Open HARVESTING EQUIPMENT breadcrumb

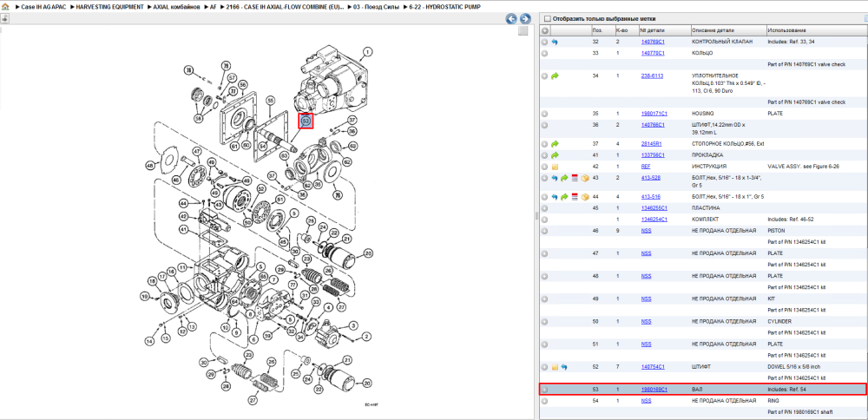click(109, 7)
